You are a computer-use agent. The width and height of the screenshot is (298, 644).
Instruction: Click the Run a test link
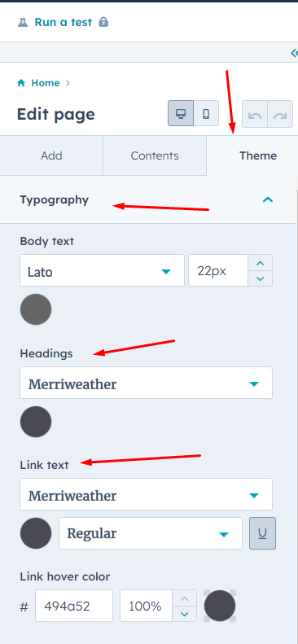click(64, 22)
